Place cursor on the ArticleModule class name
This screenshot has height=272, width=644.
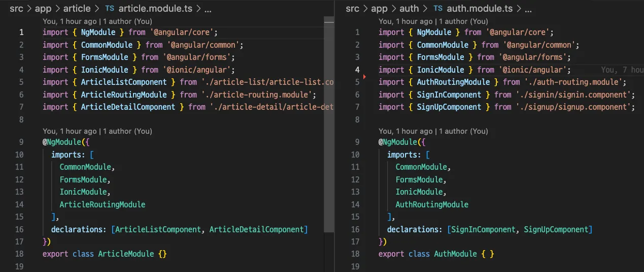tap(126, 254)
